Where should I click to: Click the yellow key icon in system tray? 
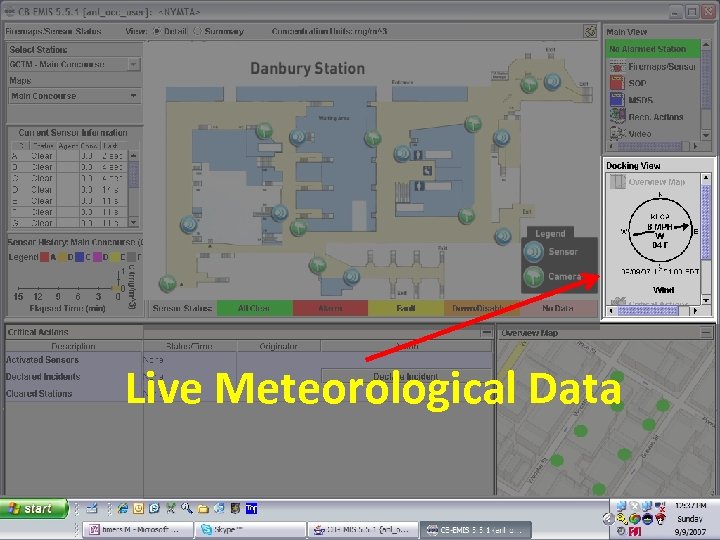621,519
